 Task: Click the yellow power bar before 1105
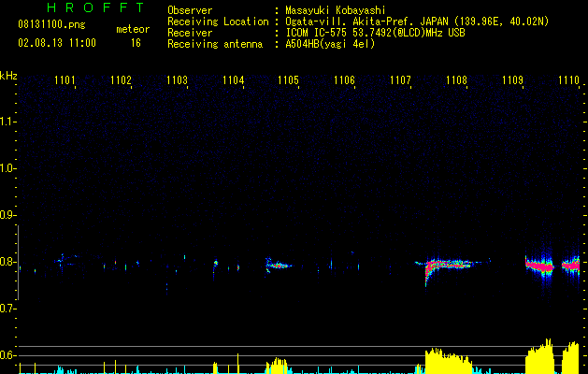[277, 367]
